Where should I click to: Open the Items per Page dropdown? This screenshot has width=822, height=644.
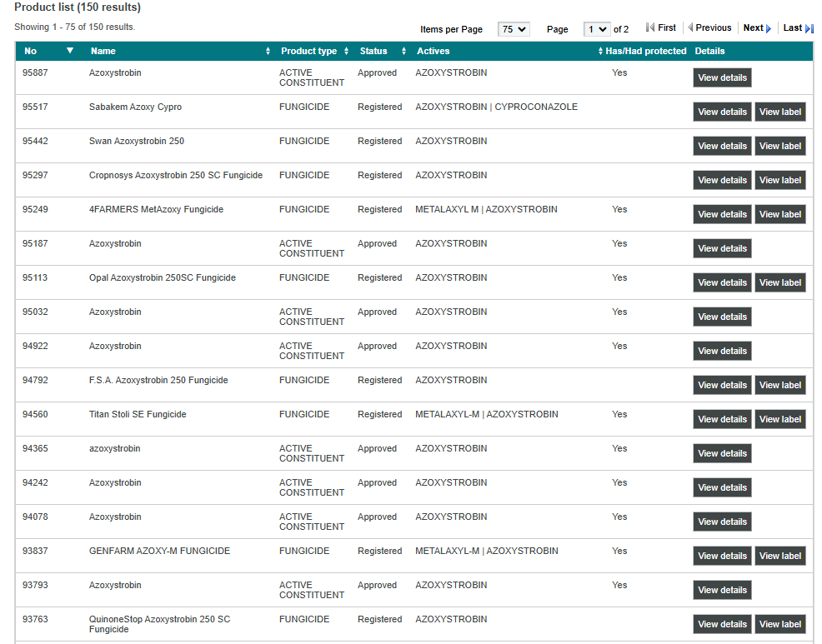tap(514, 29)
